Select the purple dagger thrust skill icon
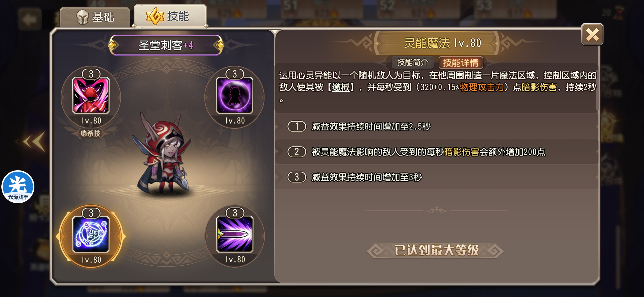The width and height of the screenshot is (644, 297). click(x=235, y=234)
